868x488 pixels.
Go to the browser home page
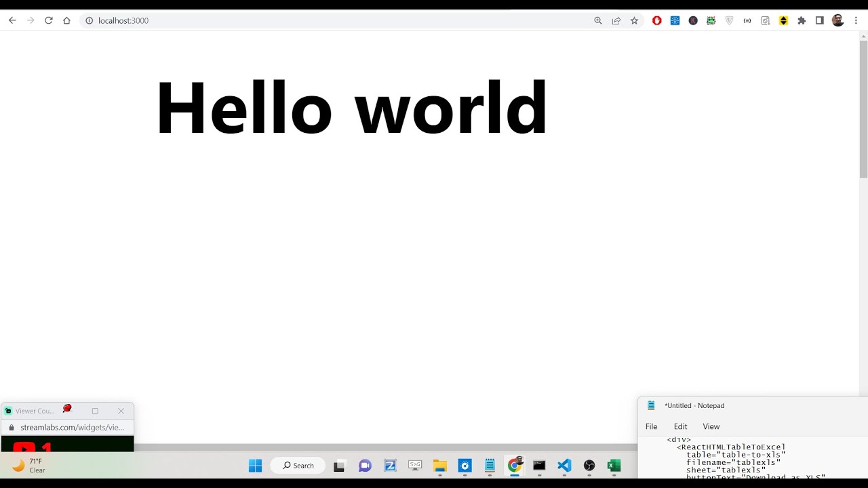pos(66,20)
